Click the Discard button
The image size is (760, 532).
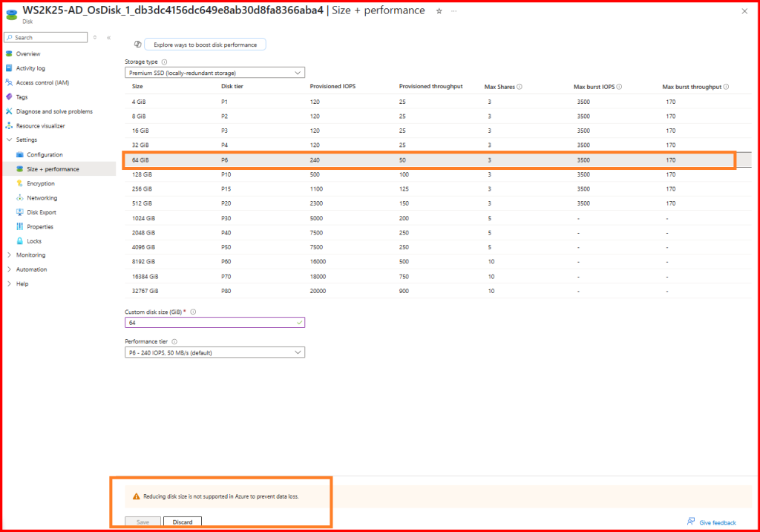pyautogui.click(x=182, y=522)
